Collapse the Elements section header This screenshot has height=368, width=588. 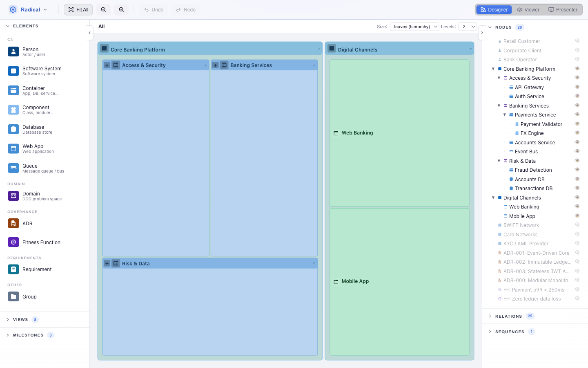[45, 26]
